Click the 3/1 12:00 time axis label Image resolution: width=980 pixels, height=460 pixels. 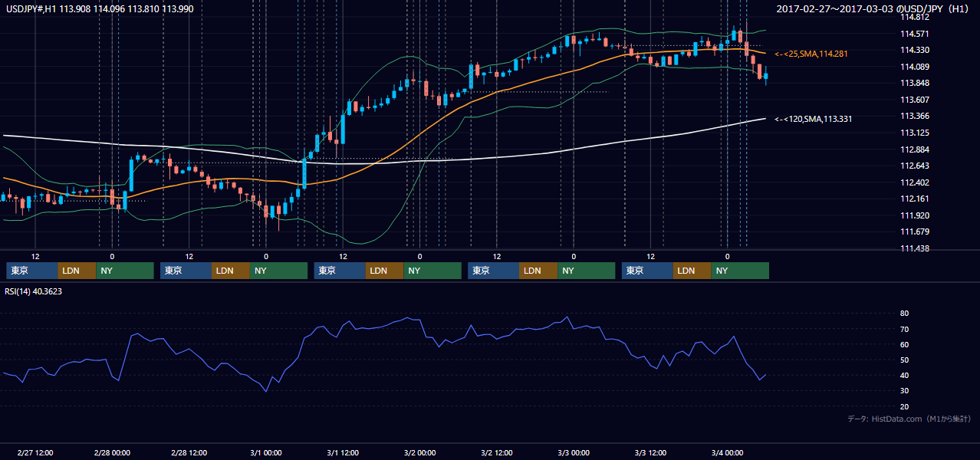pyautogui.click(x=343, y=452)
